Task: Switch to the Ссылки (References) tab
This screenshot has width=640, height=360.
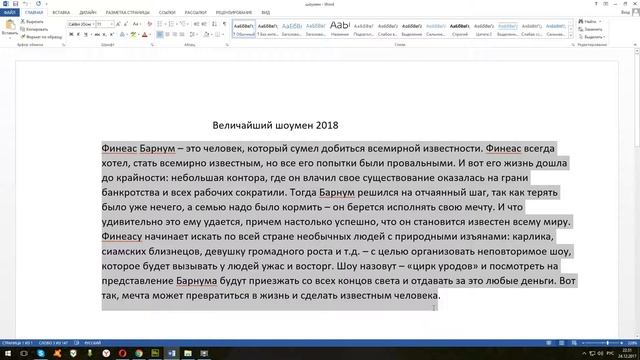Action: tap(167, 13)
